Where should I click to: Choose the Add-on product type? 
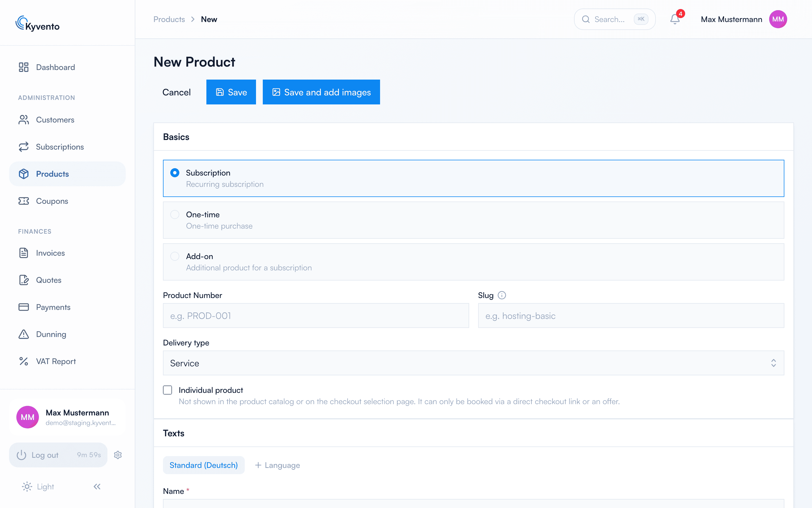coord(473,262)
